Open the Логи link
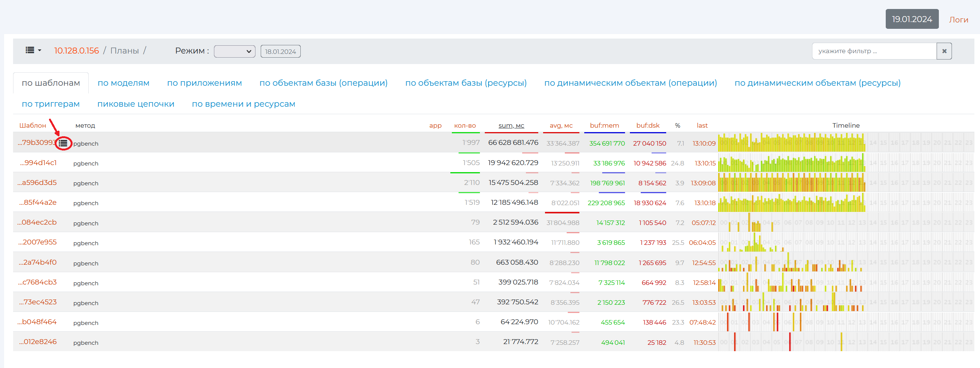Screen dimensions: 980x368 (958, 19)
